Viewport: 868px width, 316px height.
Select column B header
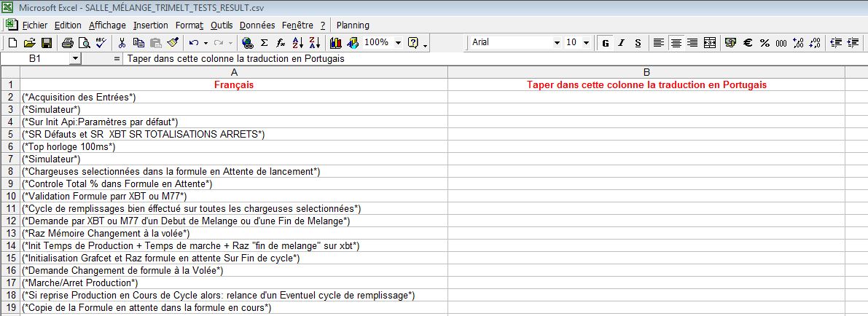click(x=646, y=71)
